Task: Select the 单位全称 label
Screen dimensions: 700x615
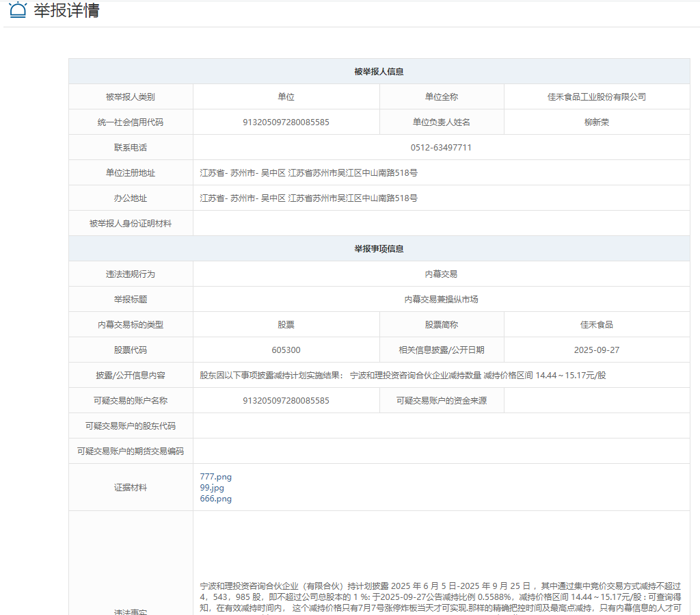Action: (x=442, y=97)
